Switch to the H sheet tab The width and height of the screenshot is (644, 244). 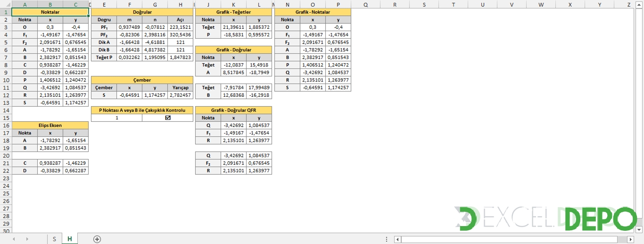(x=70, y=239)
